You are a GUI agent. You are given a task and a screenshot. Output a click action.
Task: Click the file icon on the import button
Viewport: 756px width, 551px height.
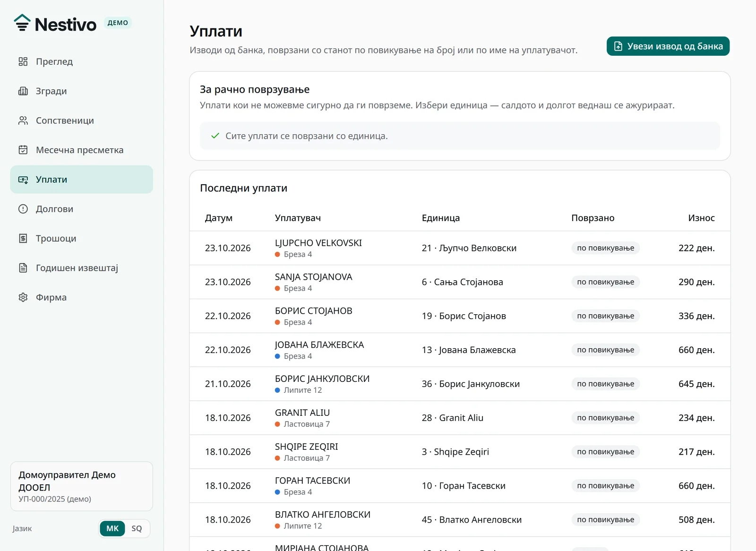[x=618, y=46]
